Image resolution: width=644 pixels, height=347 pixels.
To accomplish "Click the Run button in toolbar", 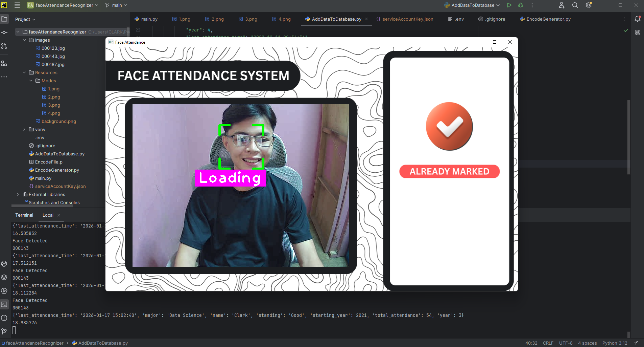I will [x=509, y=5].
